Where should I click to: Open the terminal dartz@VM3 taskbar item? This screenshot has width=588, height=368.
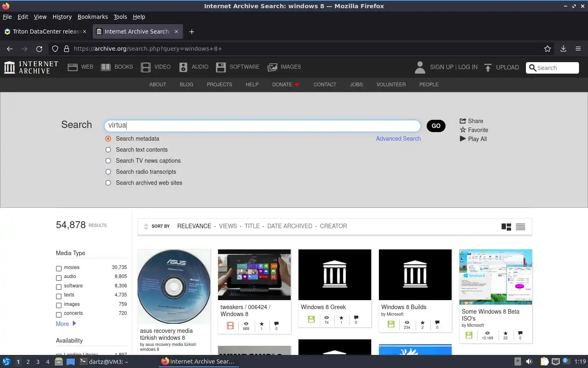click(x=104, y=361)
